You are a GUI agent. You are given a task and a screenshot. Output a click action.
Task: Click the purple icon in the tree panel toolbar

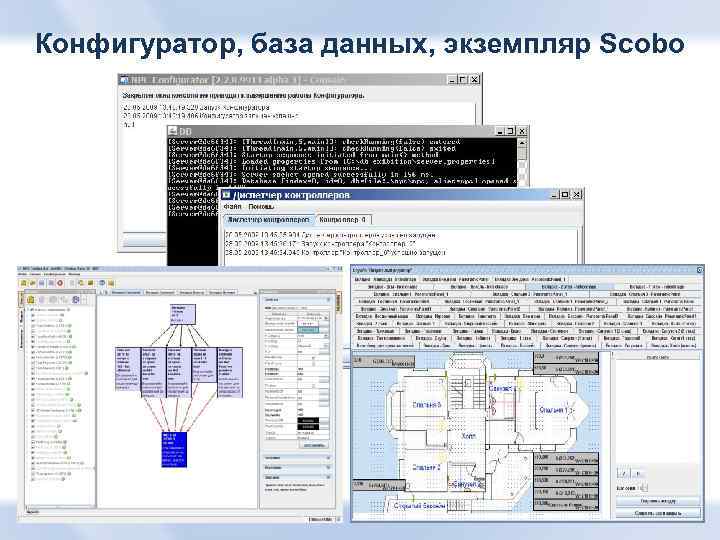[x=76, y=300]
